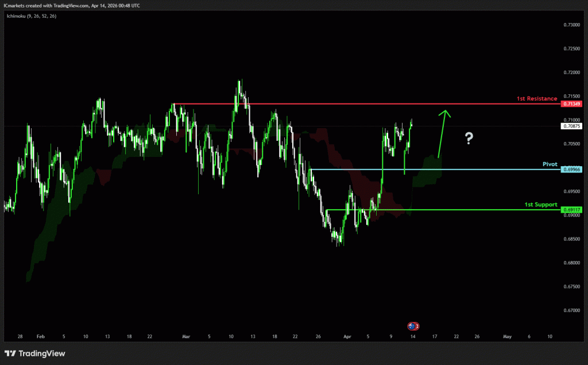Click the 0.73000 level on price axis

pos(571,25)
